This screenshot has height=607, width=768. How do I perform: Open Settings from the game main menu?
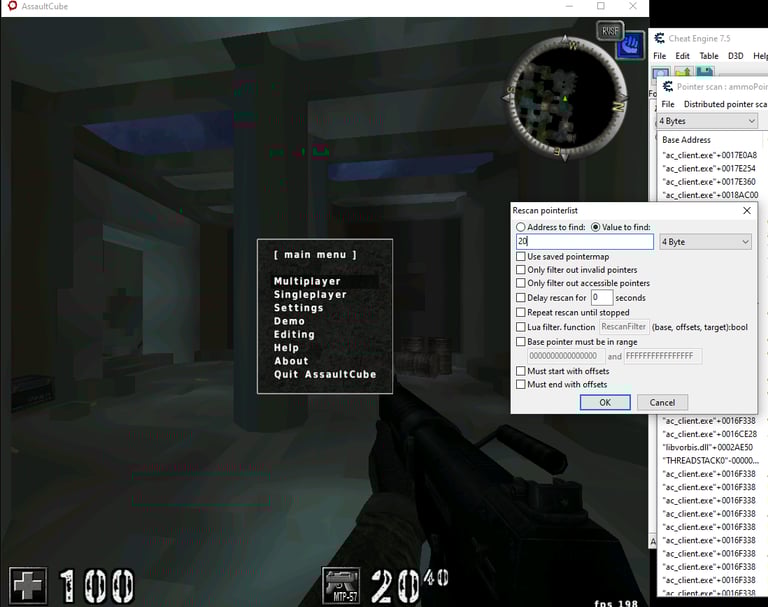pos(298,308)
